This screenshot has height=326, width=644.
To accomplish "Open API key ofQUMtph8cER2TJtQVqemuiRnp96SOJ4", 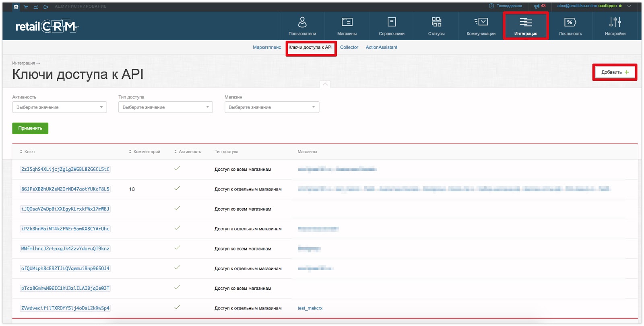I will tap(65, 269).
